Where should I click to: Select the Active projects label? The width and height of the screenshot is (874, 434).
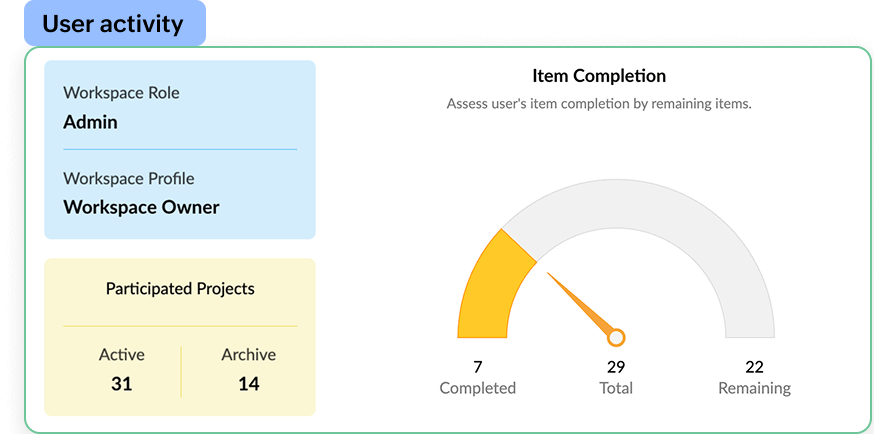coord(121,355)
